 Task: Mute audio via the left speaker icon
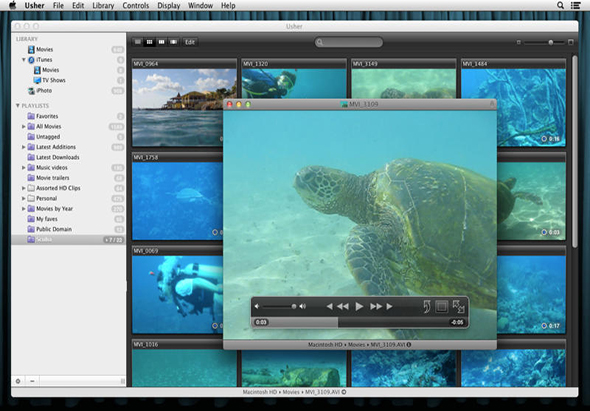click(257, 306)
